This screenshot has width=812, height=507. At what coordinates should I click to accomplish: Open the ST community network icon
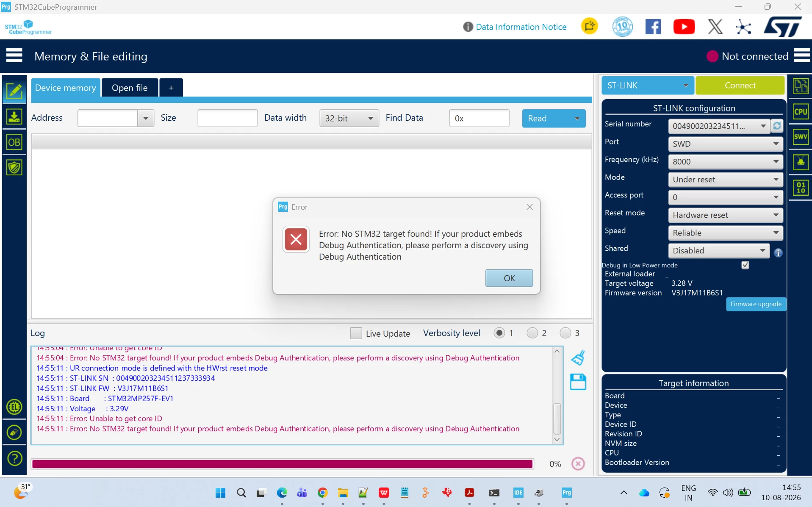[743, 27]
